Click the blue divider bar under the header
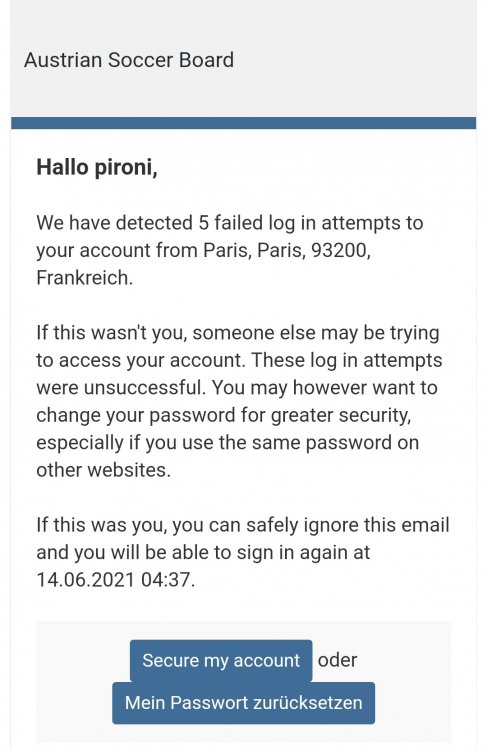 [244, 123]
